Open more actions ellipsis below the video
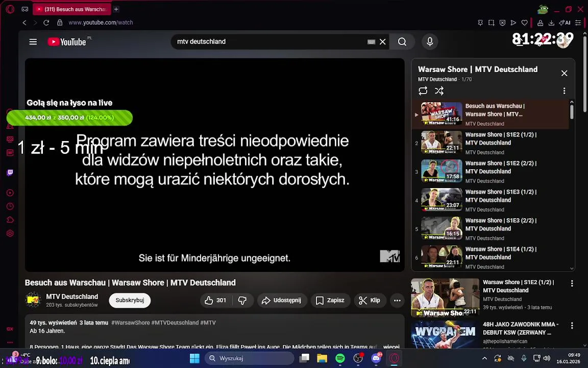Viewport: 588px width, 368px height. click(x=397, y=300)
